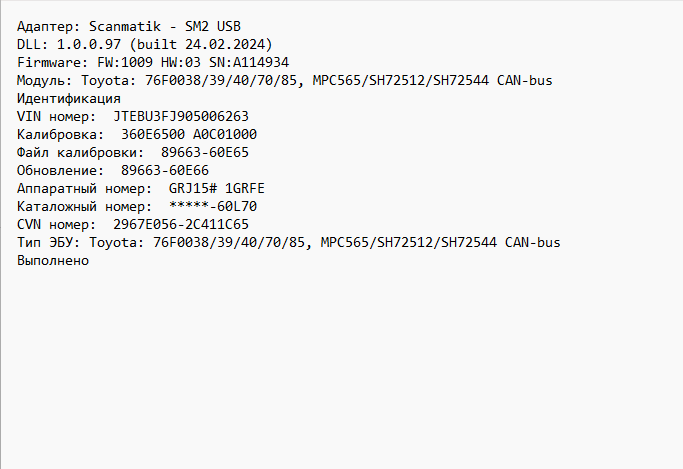Image resolution: width=683 pixels, height=469 pixels.
Task: Click the DLL version 1.0.0.97 text
Action: [x=85, y=44]
